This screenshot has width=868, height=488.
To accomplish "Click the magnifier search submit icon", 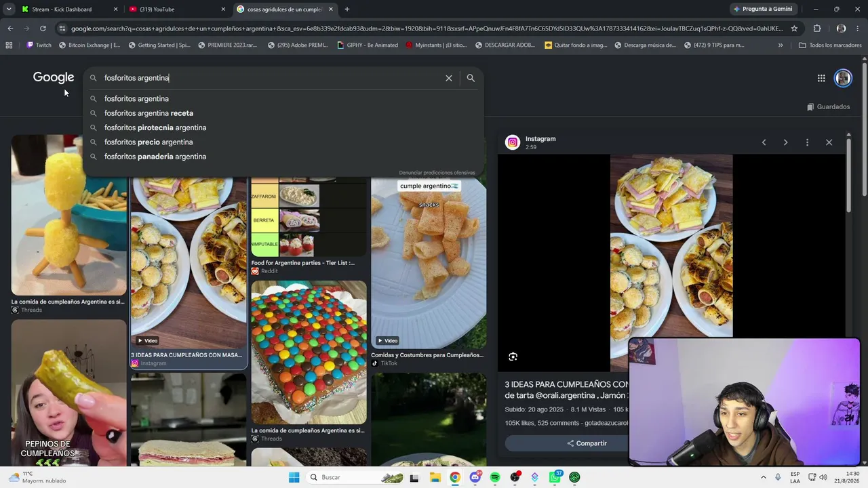I will pos(471,78).
